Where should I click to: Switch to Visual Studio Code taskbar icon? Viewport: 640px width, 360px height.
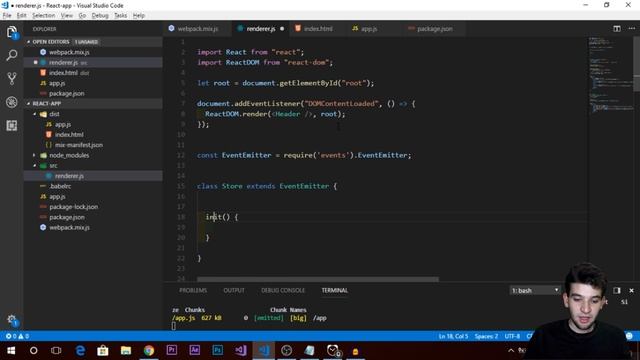(264, 351)
